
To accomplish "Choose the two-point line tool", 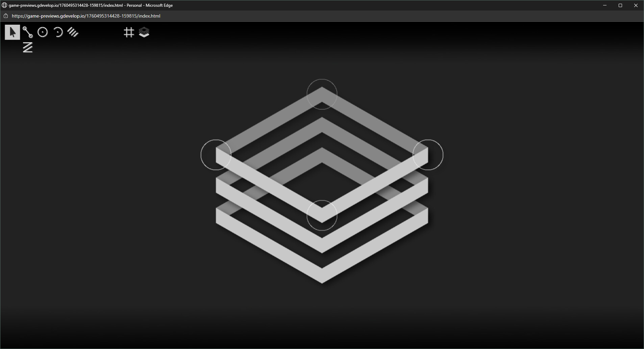I will pyautogui.click(x=27, y=32).
